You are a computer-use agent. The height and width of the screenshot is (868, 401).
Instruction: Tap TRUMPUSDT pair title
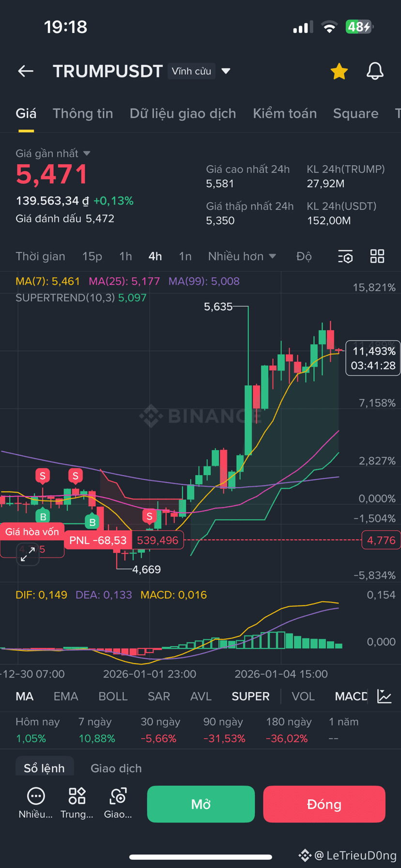click(x=108, y=71)
